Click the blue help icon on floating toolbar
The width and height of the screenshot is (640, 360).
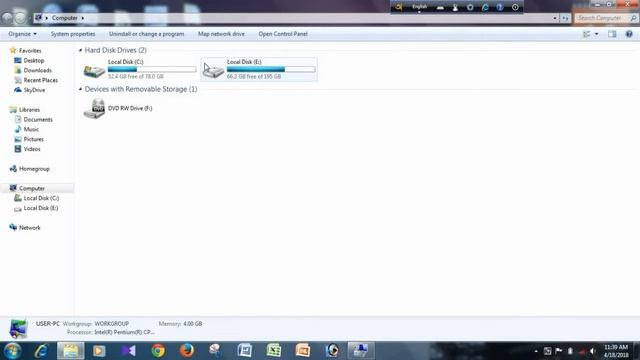(x=500, y=7)
